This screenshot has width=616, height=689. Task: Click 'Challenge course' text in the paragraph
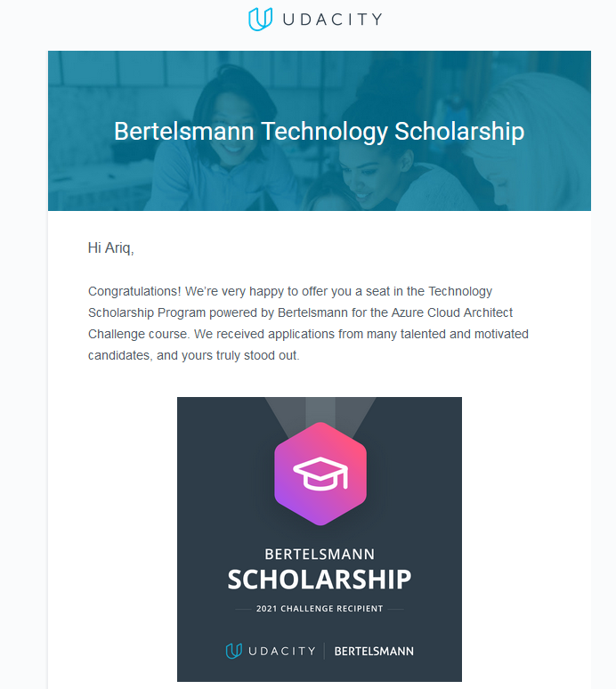point(138,334)
